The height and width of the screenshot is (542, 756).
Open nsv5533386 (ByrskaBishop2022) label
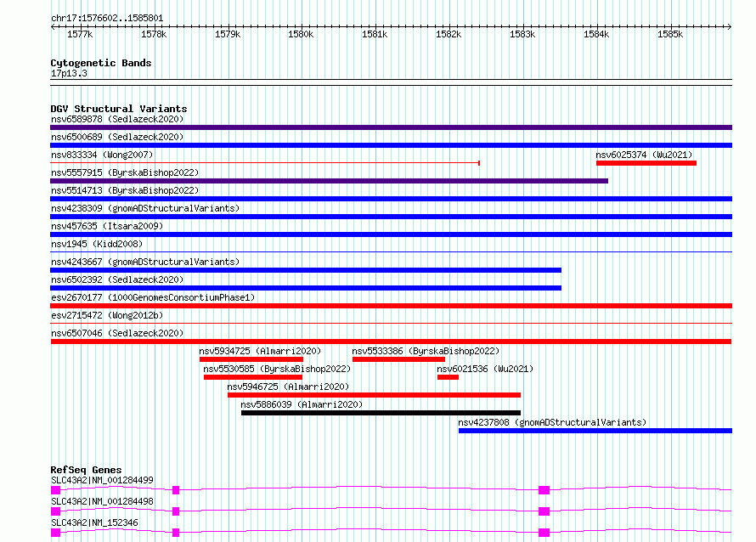click(426, 351)
